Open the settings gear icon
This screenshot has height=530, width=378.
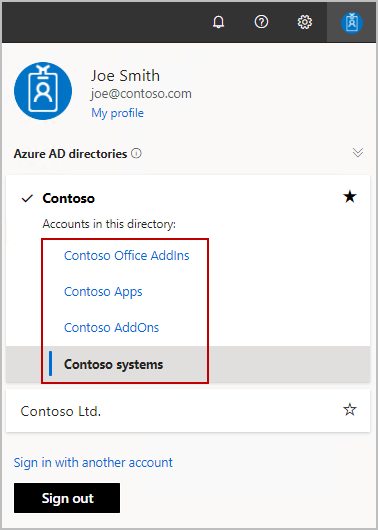[305, 22]
